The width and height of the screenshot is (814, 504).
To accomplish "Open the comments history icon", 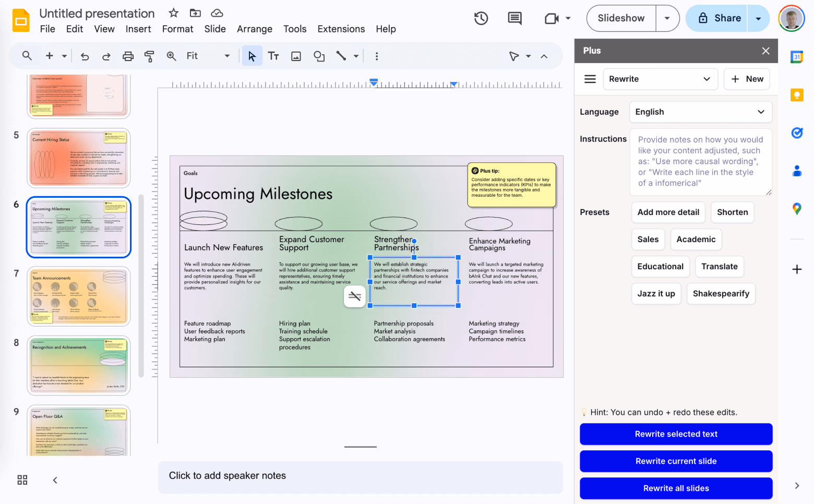I will tap(515, 18).
